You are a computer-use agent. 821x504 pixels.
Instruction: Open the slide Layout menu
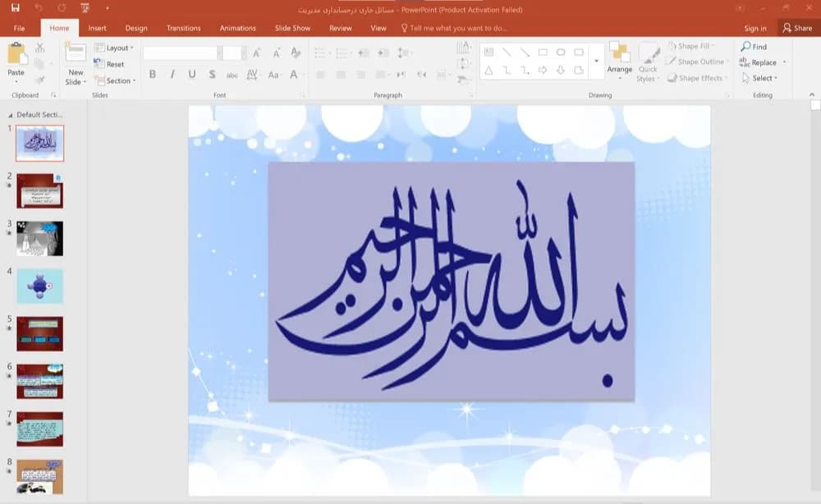[113, 48]
